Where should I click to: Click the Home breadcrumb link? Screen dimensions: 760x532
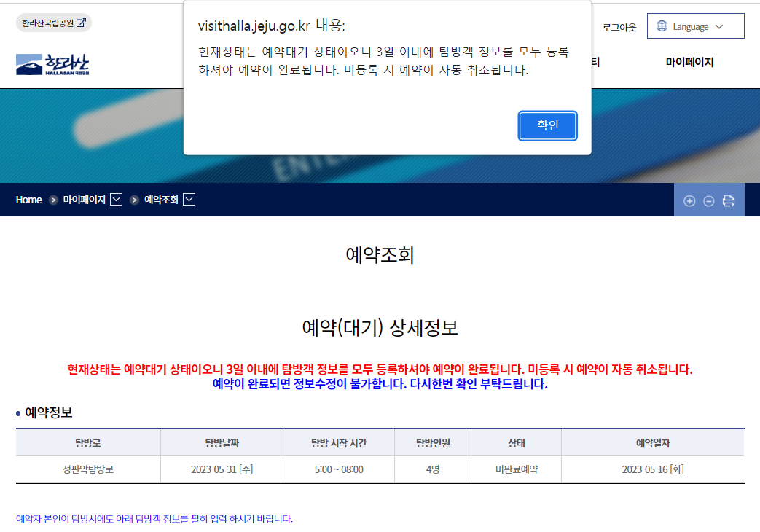(x=28, y=200)
